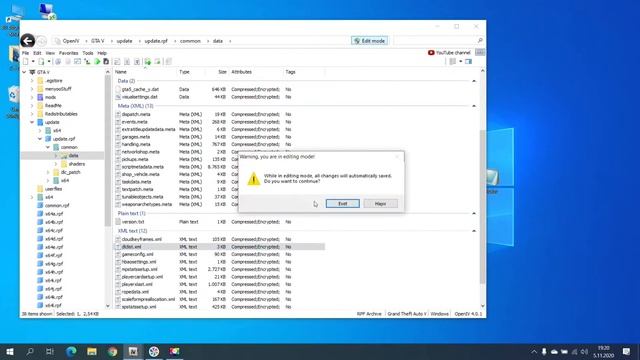Open the notification center icon

626,351
